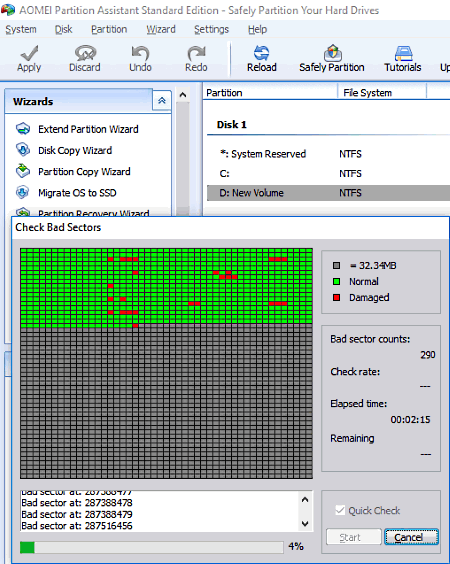The image size is (450, 564).
Task: Select the System Reserved partition row
Action: (328, 154)
